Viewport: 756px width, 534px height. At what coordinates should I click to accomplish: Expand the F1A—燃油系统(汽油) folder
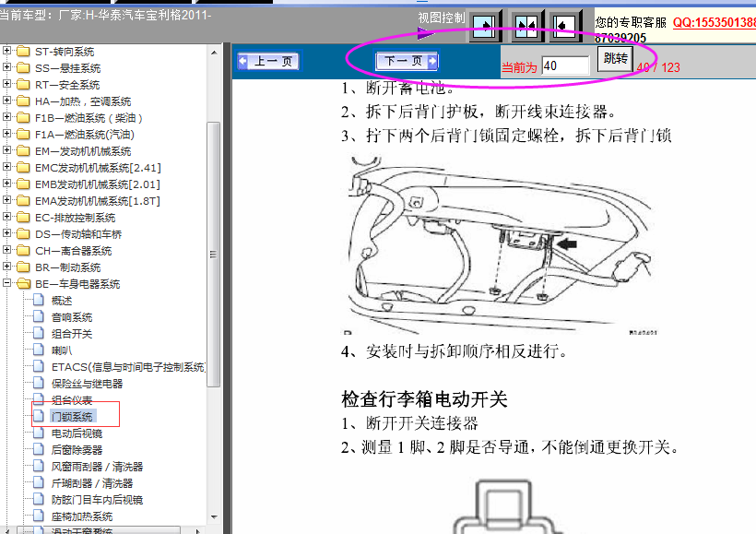point(6,133)
